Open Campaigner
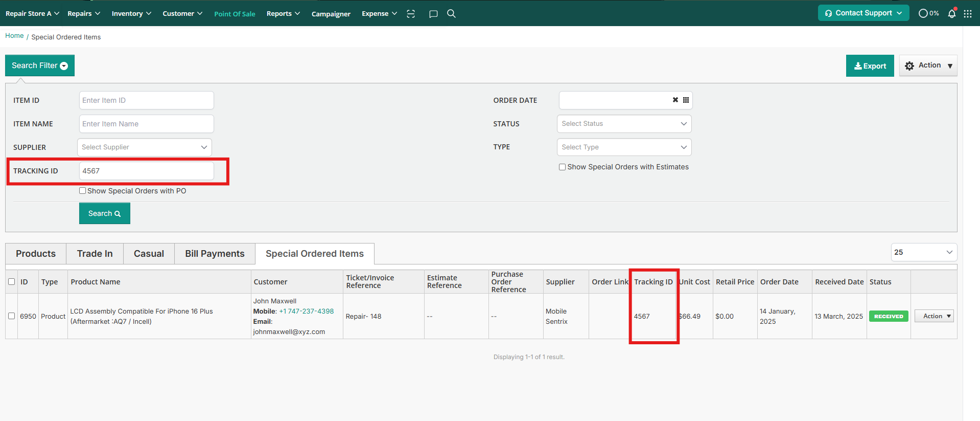980x421 pixels. tap(331, 14)
